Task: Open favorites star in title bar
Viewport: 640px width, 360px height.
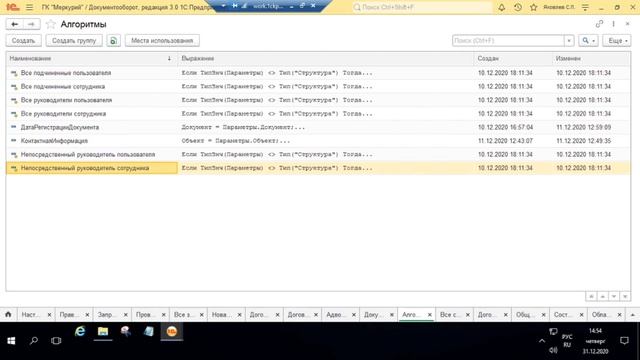Action: click(533, 7)
